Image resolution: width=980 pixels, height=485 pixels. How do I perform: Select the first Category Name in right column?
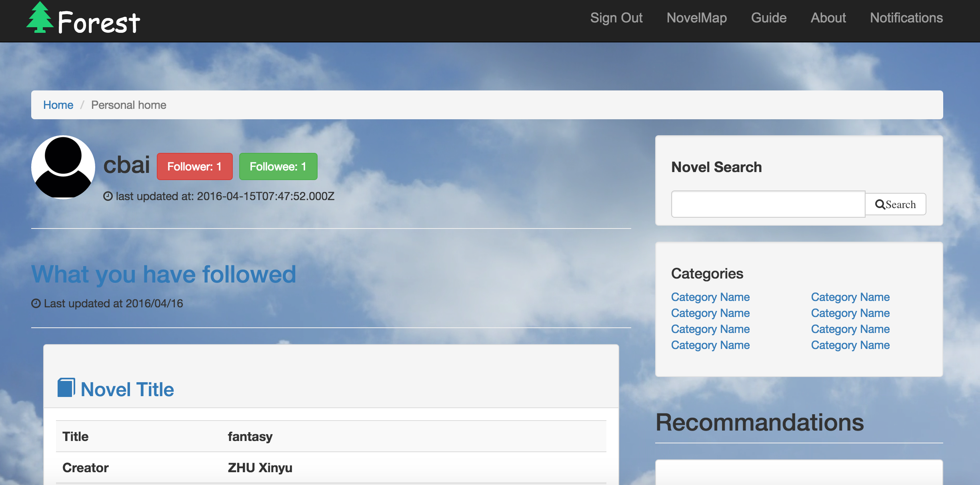(x=850, y=297)
